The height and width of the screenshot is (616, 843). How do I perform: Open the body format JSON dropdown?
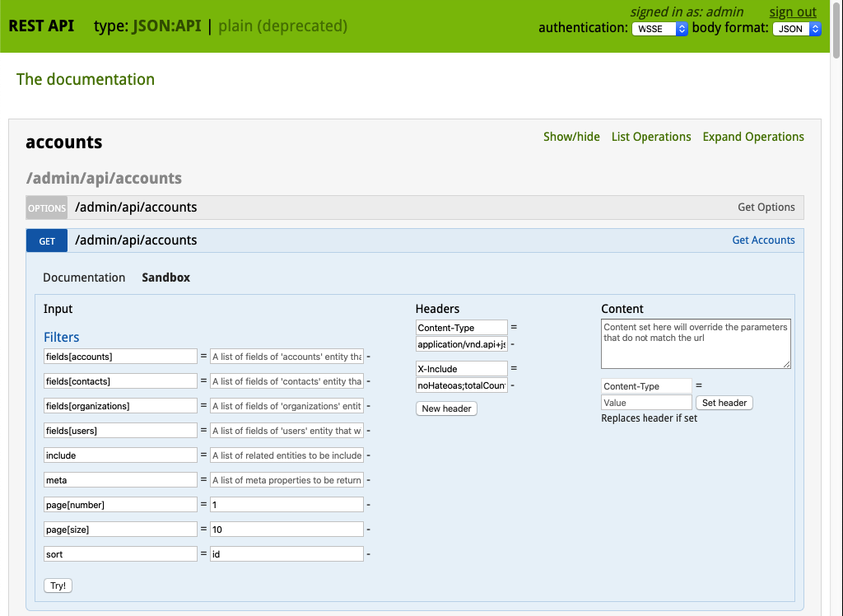[x=796, y=29]
